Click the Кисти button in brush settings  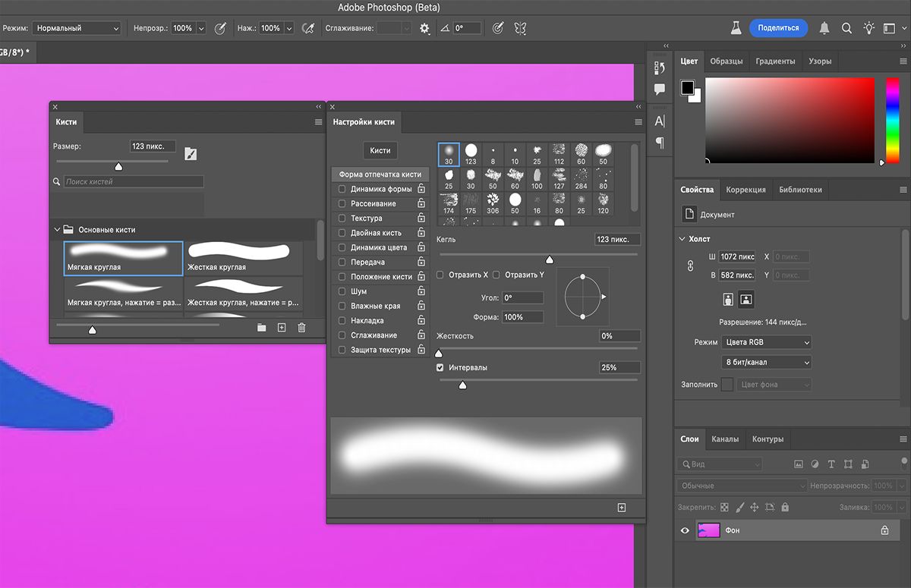[x=380, y=150]
